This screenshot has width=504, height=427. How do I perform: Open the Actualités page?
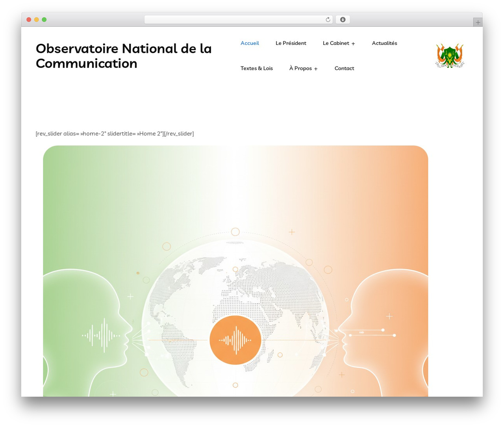[384, 43]
